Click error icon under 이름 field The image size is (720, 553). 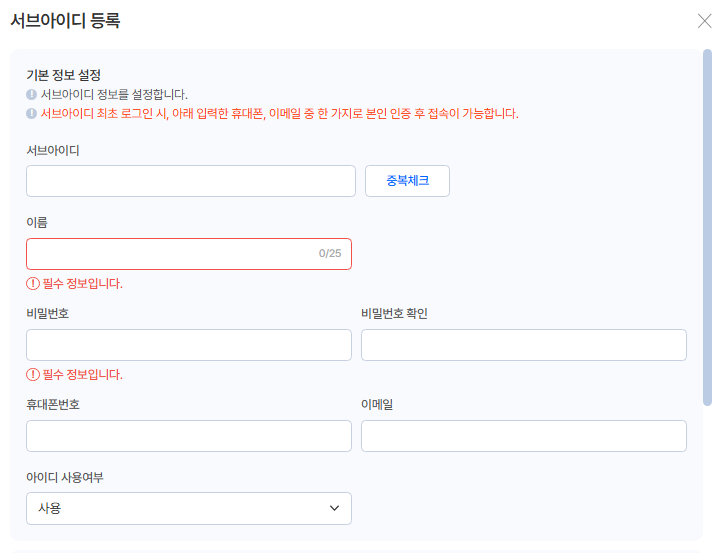point(33,284)
